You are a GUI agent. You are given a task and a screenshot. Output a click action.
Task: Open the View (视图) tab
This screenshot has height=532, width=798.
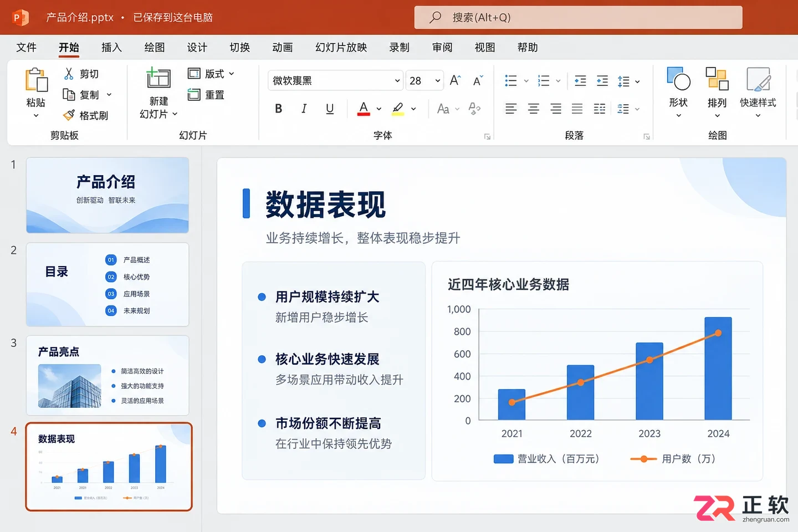(x=484, y=48)
